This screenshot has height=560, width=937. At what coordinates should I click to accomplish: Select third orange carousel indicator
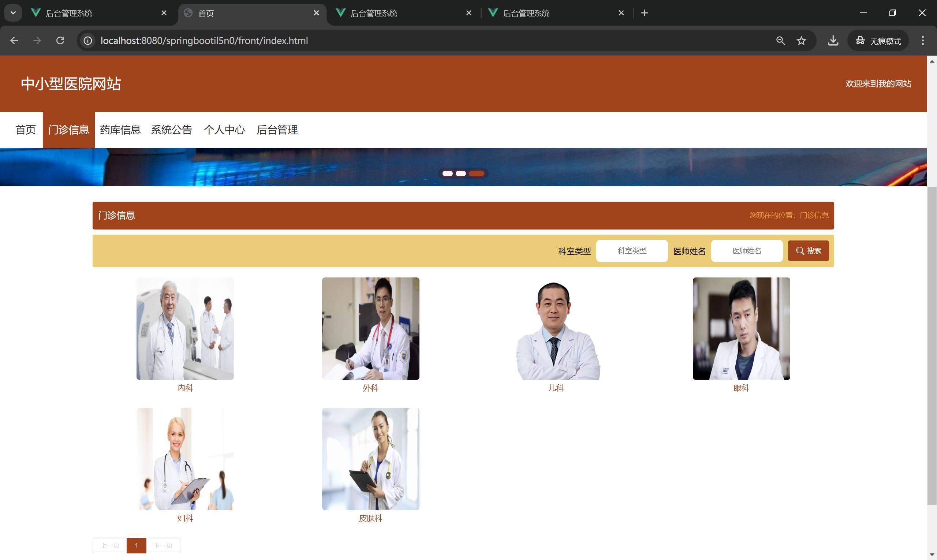[477, 173]
